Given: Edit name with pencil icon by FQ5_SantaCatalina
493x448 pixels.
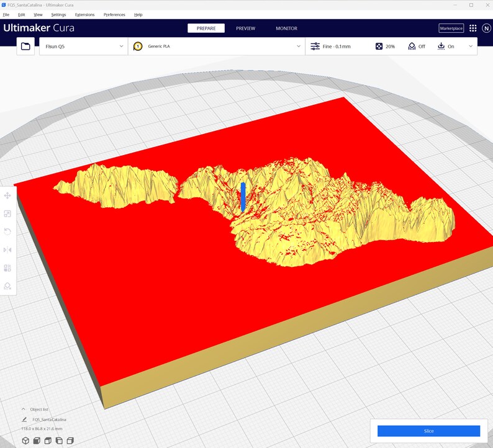Looking at the screenshot, I should point(24,419).
